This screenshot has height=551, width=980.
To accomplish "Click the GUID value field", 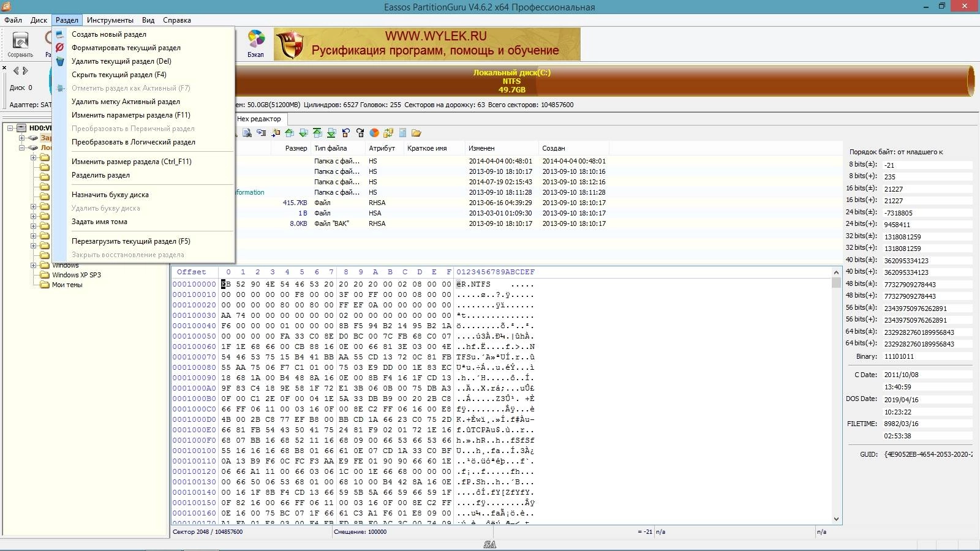I will (928, 454).
